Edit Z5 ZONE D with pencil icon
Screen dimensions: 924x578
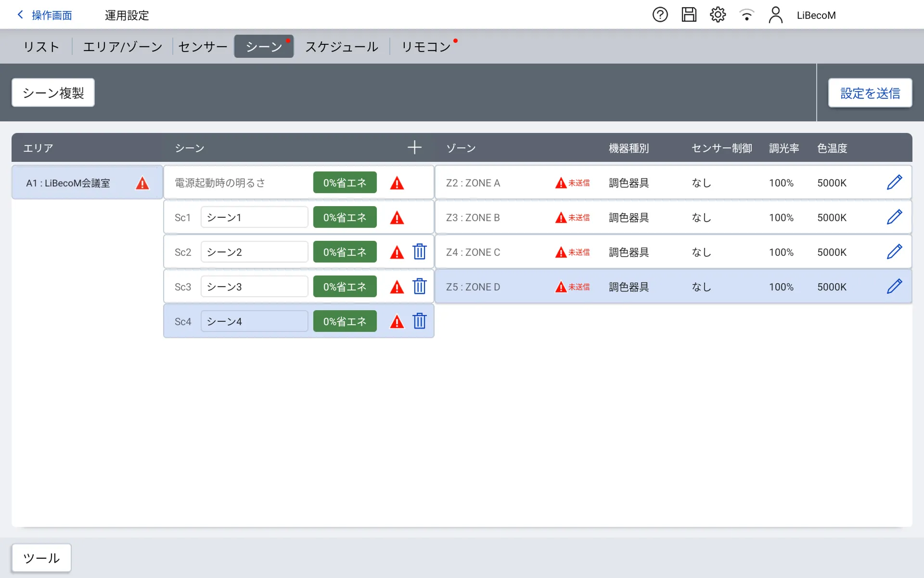[894, 287]
